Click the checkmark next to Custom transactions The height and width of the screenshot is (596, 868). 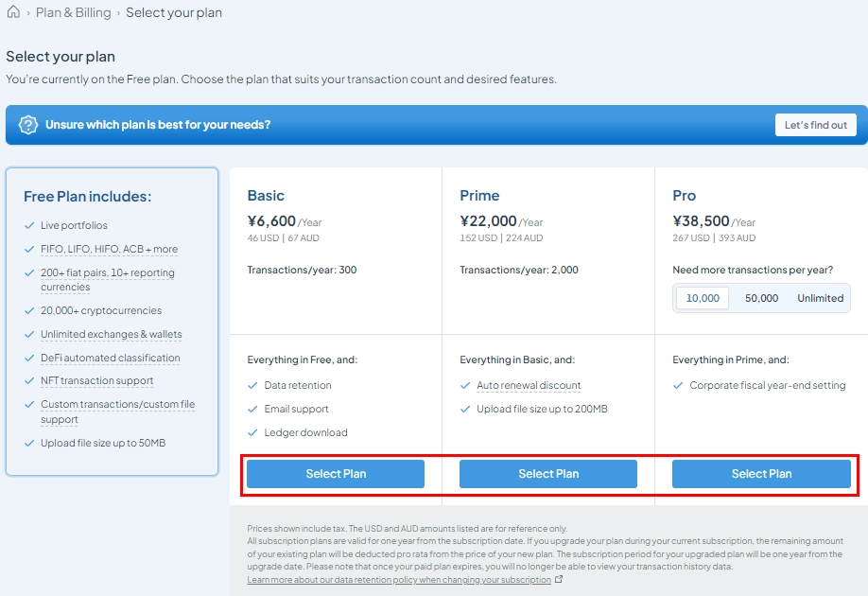click(x=29, y=404)
